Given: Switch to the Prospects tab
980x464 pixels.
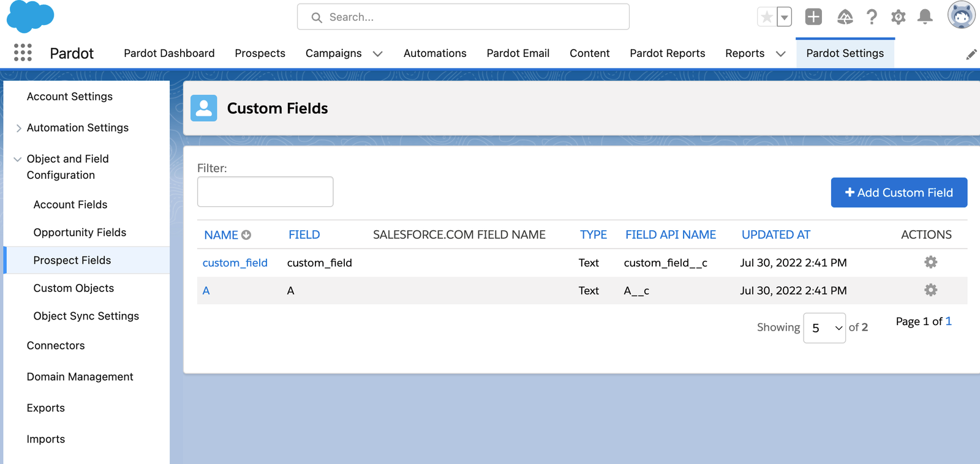Looking at the screenshot, I should pos(260,53).
